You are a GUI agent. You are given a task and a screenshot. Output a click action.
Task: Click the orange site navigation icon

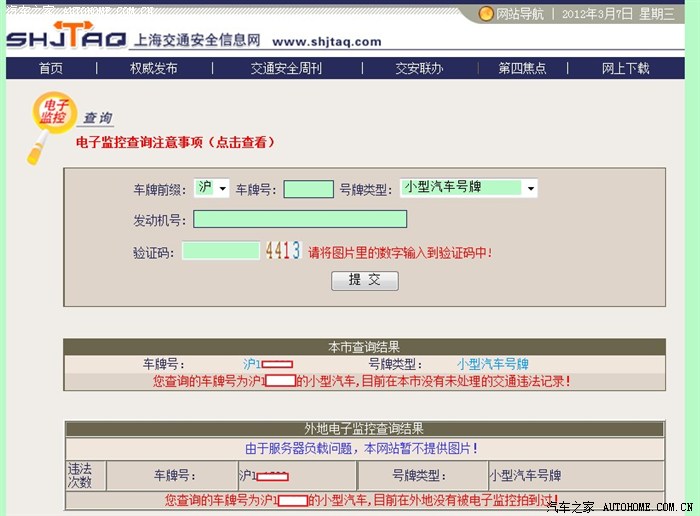(486, 13)
